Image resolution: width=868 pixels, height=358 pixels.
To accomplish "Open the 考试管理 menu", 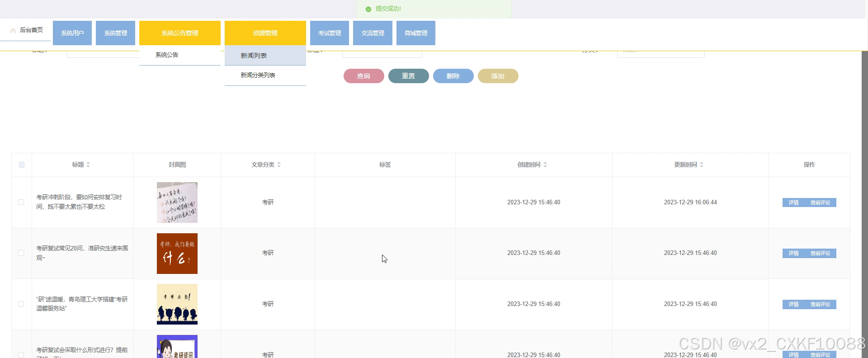I will [x=330, y=33].
